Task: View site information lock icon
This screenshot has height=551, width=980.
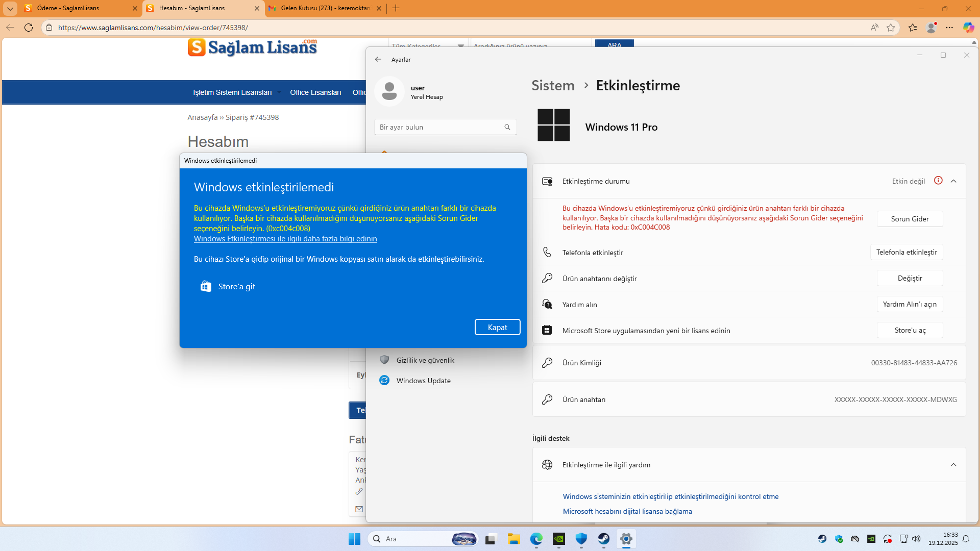Action: pos(49,28)
